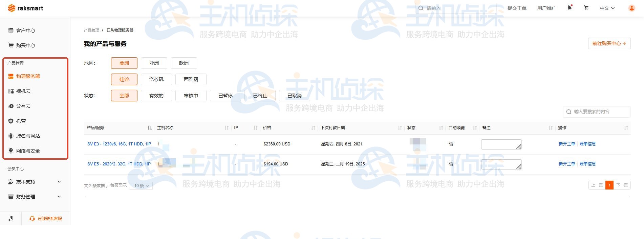
Task: Click 前往购买中心 button
Action: point(609,43)
